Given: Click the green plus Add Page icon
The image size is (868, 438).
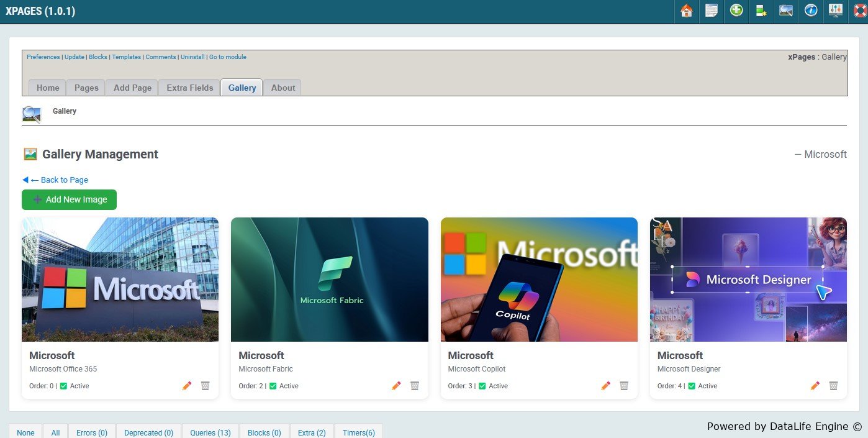Looking at the screenshot, I should (736, 11).
